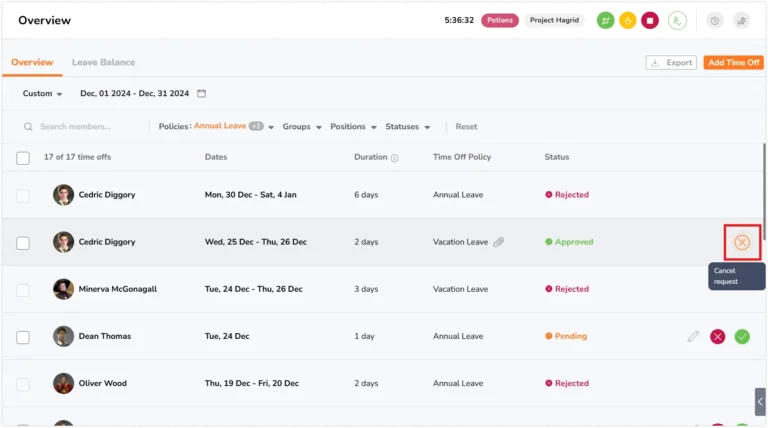Click Minerva McGonagall's name

[x=118, y=289]
